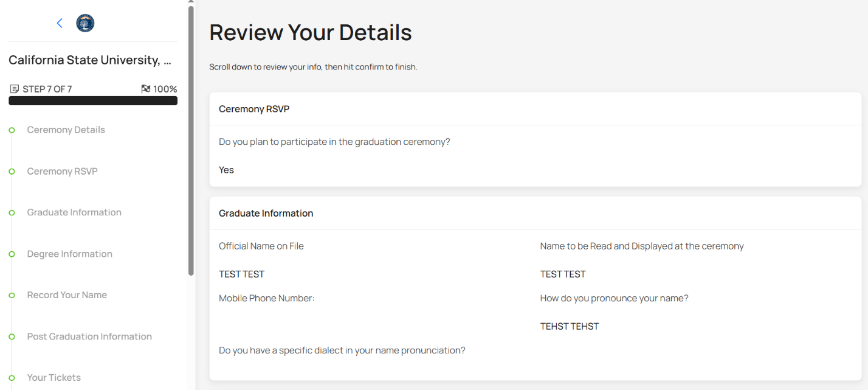Click the green status circle beside Your Tickets

point(12,378)
